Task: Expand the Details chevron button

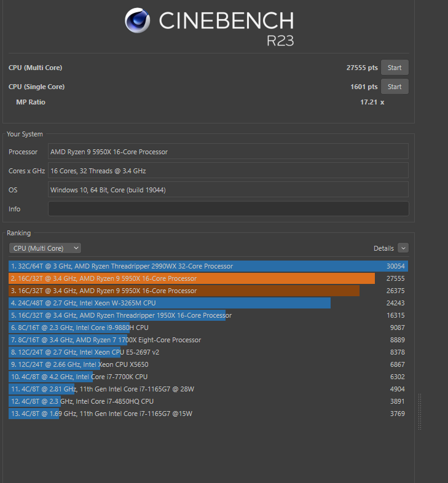Action: (x=403, y=248)
